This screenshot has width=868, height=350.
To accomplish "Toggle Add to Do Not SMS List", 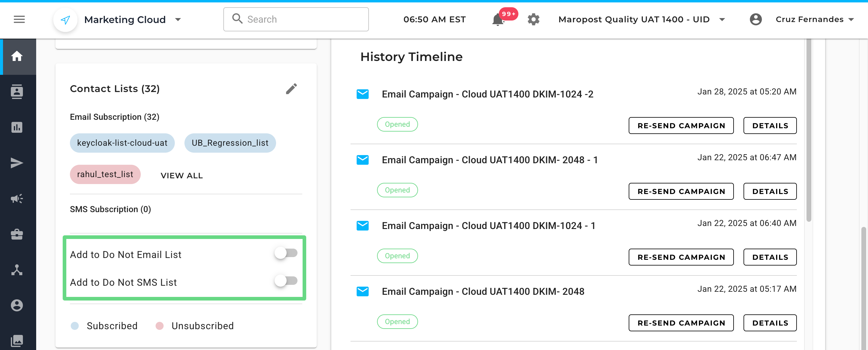I will [286, 281].
